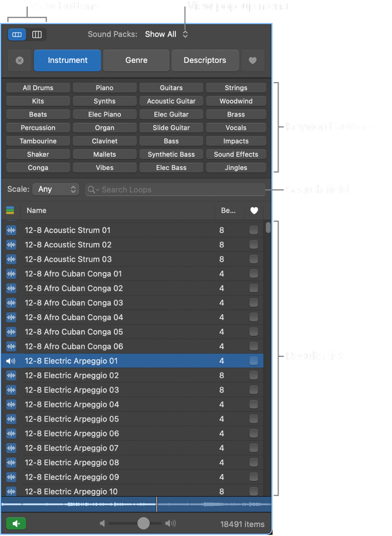The height and width of the screenshot is (536, 392).
Task: Click the Acoustic Guitar keyword button
Action: coord(171,101)
